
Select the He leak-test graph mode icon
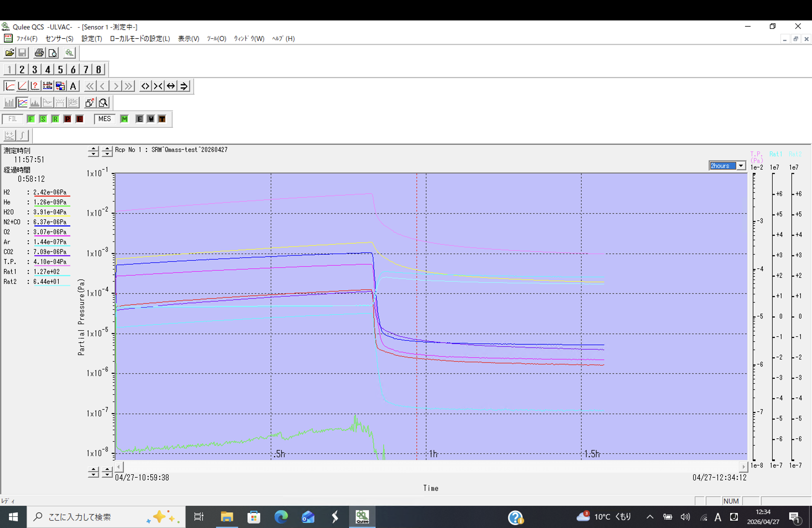coord(73,103)
